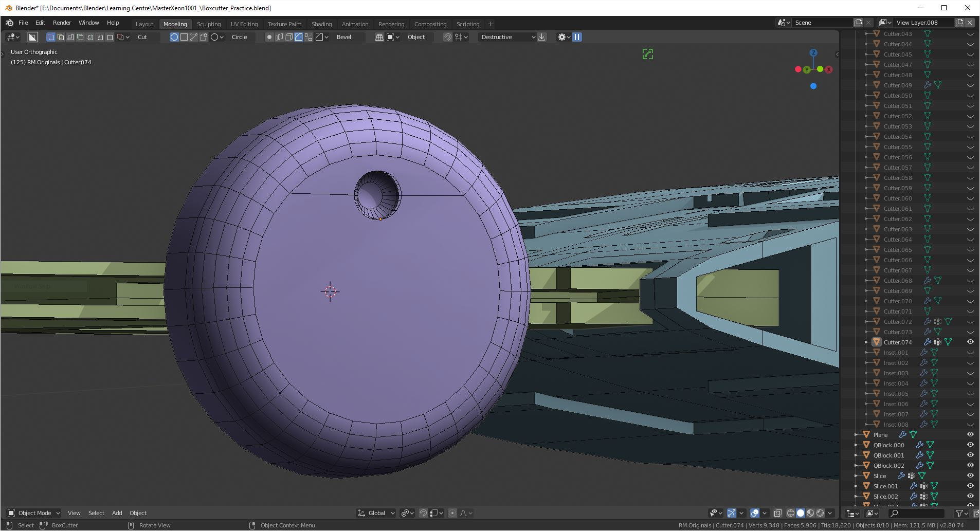Screen dimensions: 980x531
Task: Expand the Plane object in outliner
Action: coord(856,434)
